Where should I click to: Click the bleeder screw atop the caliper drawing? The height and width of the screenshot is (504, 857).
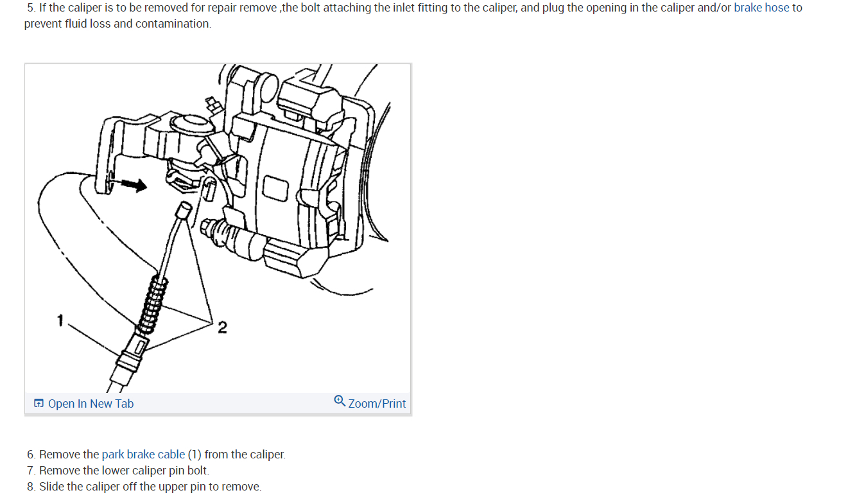(x=210, y=104)
